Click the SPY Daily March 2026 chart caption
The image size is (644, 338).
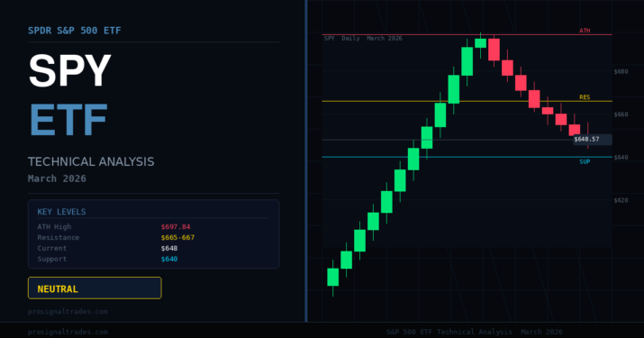pyautogui.click(x=363, y=38)
